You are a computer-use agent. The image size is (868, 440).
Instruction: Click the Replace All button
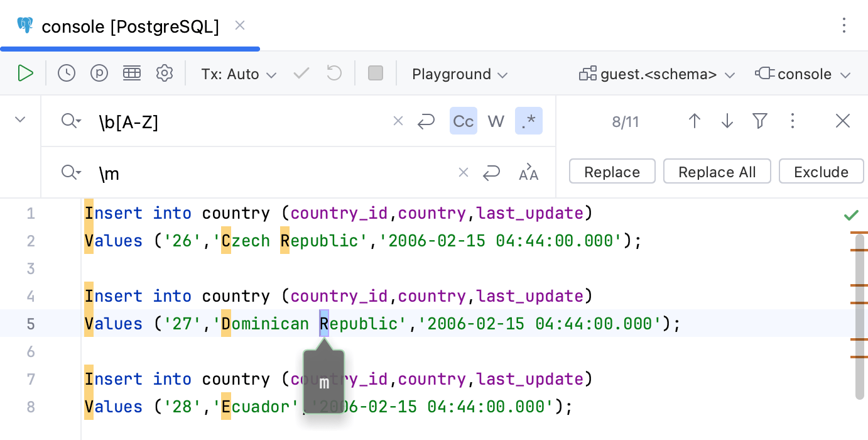[717, 172]
